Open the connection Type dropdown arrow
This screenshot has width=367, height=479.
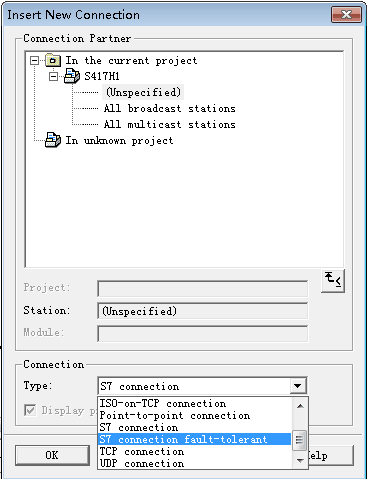(x=298, y=386)
